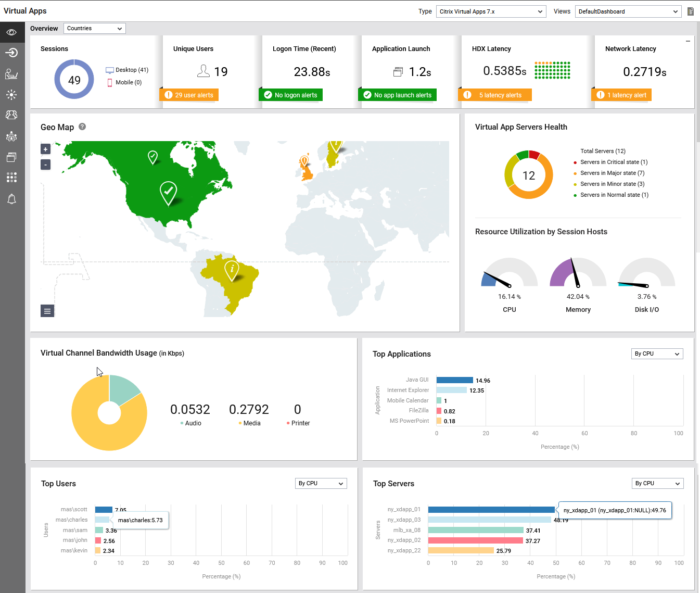Image resolution: width=700 pixels, height=593 pixels.
Task: Open the logon arrow icon in sidebar
Action: tap(11, 53)
